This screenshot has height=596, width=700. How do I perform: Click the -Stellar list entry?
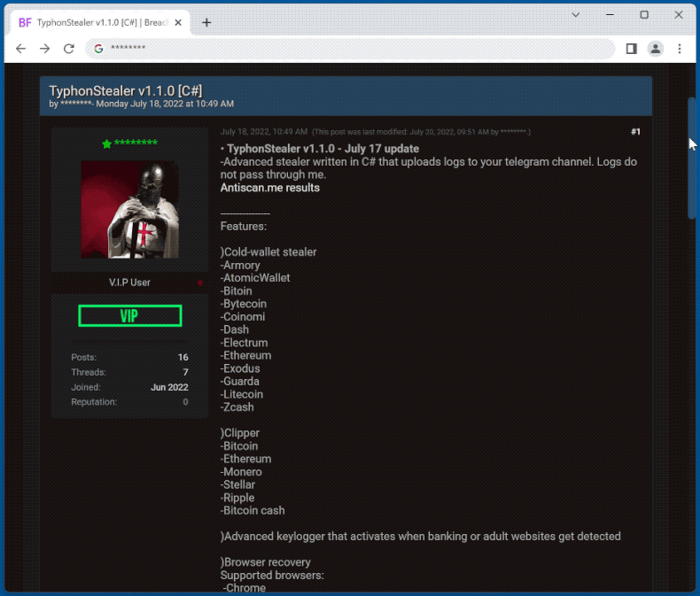[x=238, y=485]
